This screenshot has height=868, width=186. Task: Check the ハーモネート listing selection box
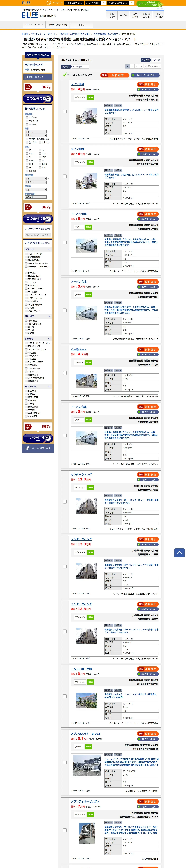[x=65, y=373]
